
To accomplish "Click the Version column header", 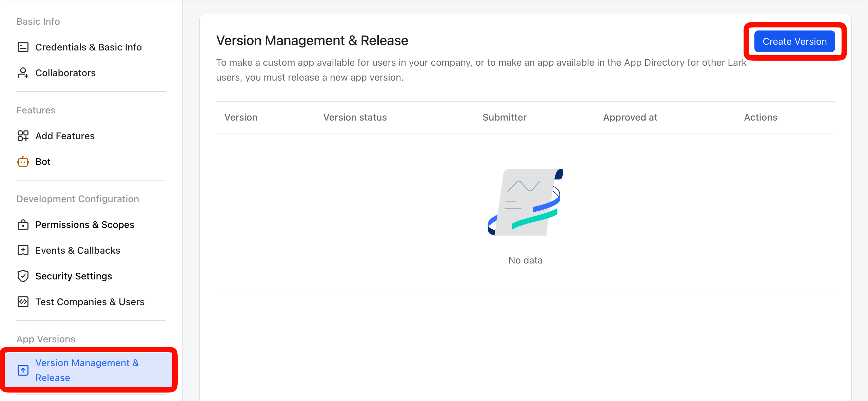I will (241, 117).
